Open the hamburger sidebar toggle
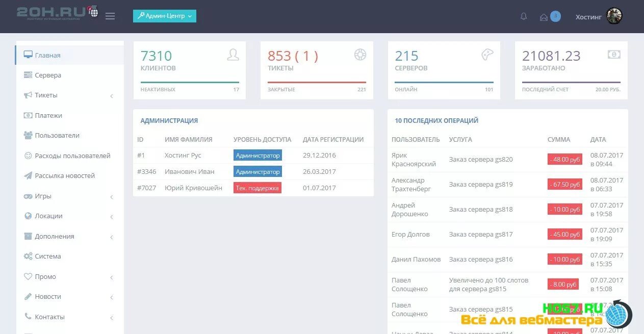644x334 pixels. pos(110,16)
